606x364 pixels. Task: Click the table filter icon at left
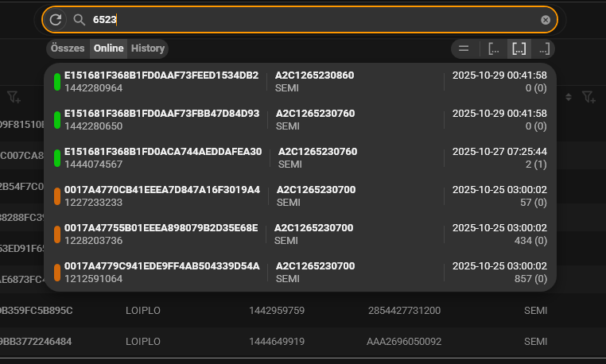tap(14, 97)
